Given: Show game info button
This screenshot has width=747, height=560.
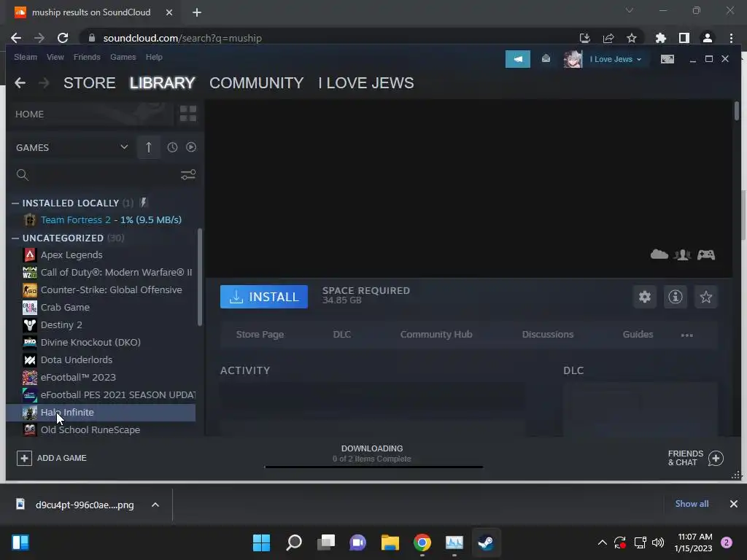Looking at the screenshot, I should (675, 297).
